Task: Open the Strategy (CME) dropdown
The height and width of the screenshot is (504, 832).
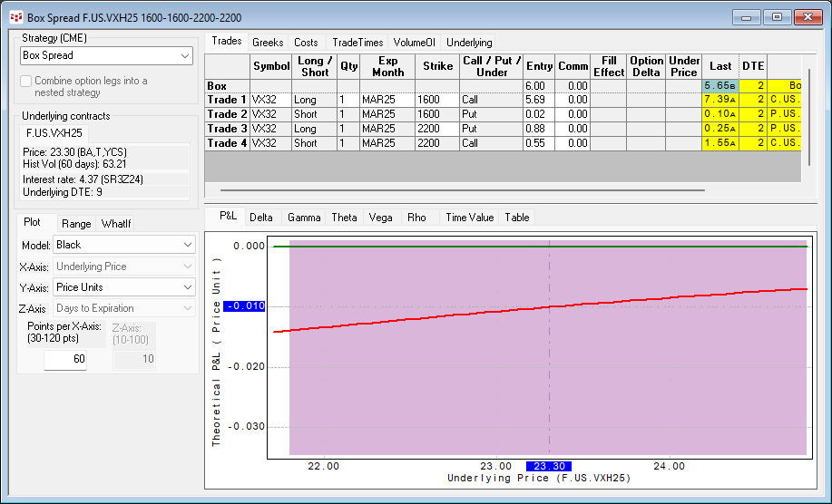Action: [106, 56]
